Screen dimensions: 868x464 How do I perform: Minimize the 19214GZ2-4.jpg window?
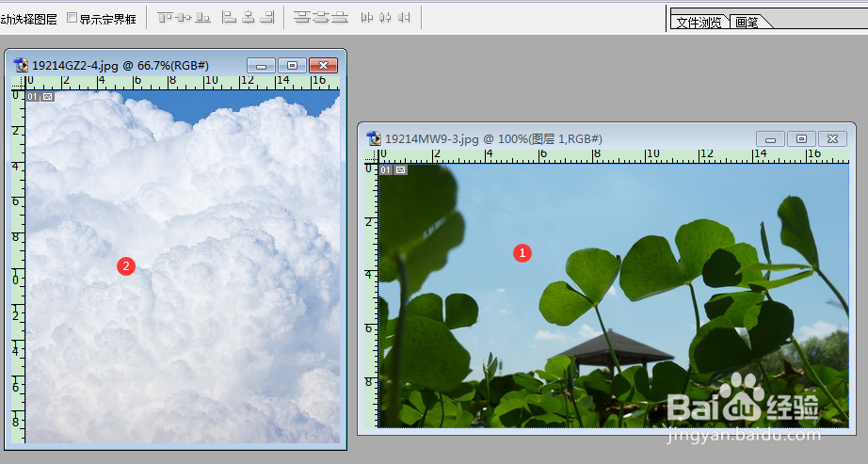point(262,65)
